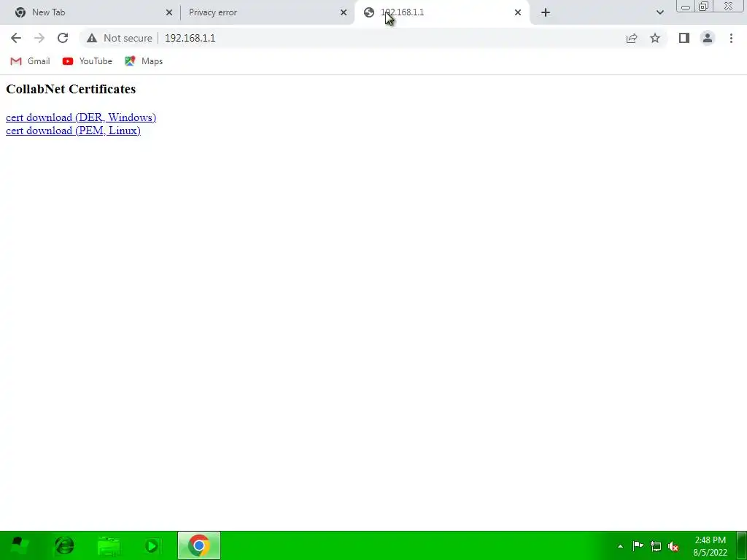Open the network status tray icon
The width and height of the screenshot is (747, 560).
(x=656, y=546)
